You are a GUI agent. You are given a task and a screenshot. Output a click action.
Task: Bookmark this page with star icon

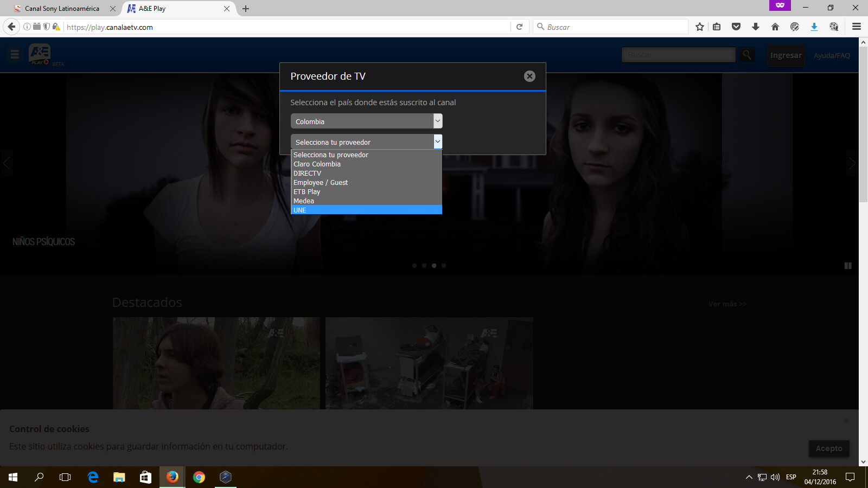[x=700, y=27]
